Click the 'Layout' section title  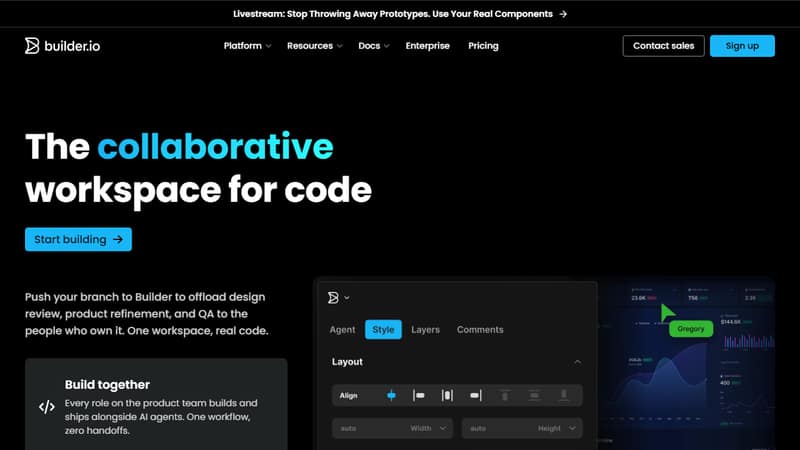coord(347,362)
